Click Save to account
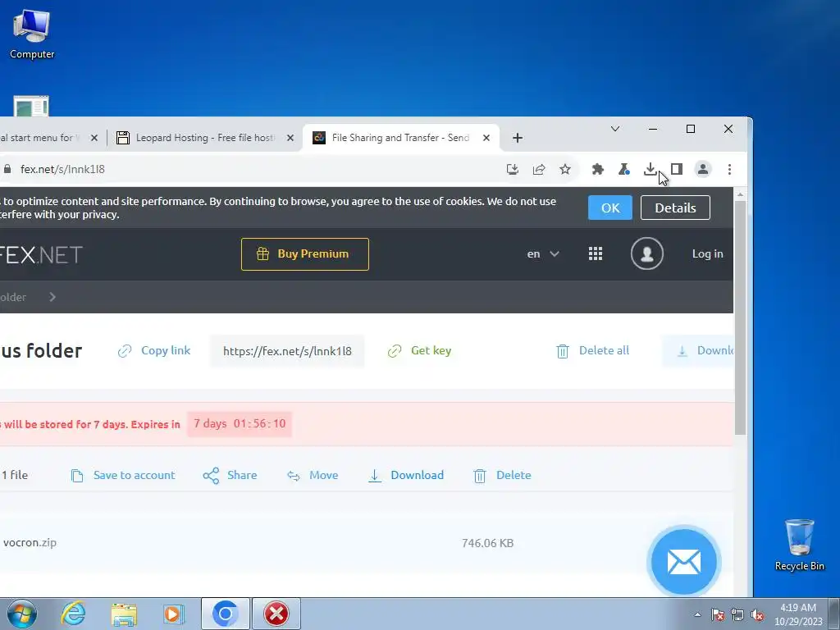The image size is (840, 630). 123,475
